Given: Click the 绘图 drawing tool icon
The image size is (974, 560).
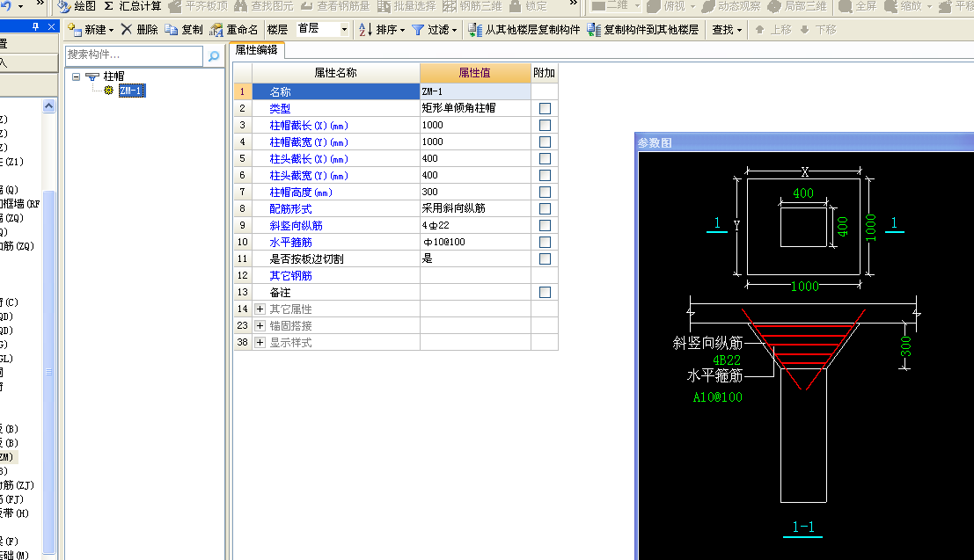Looking at the screenshot, I should tap(64, 6).
